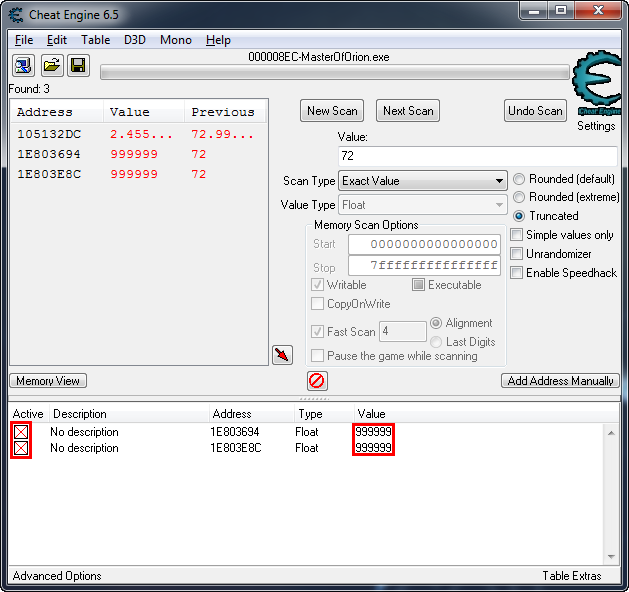Viewport: 629px width, 592px height.
Task: Select found address 1E803E8C in results
Action: (139, 174)
